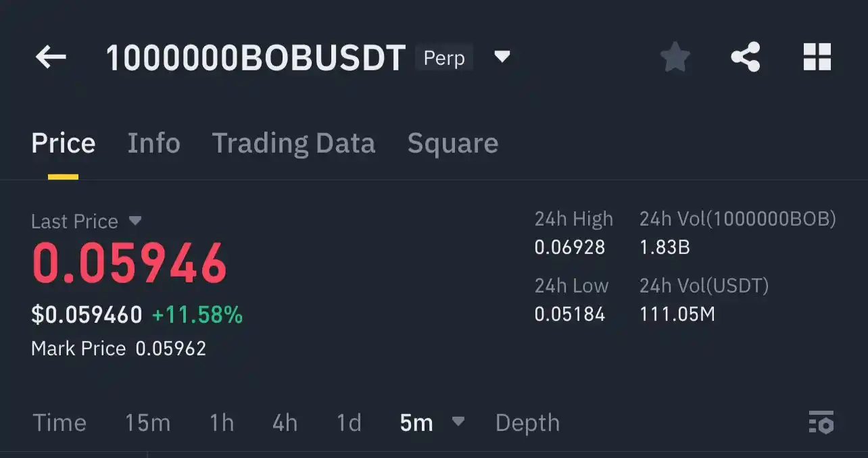Image resolution: width=868 pixels, height=458 pixels.
Task: Expand the trading pair selector arrow
Action: pyautogui.click(x=502, y=56)
